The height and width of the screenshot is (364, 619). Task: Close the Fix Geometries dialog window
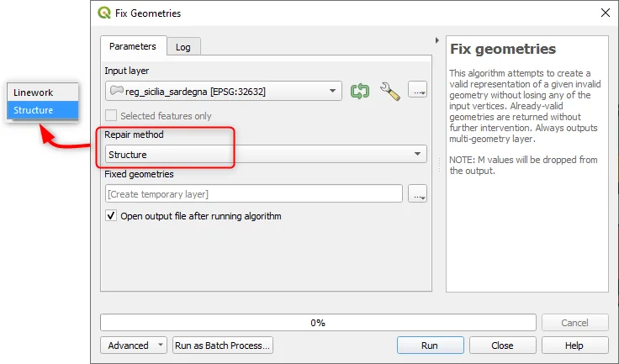coord(604,13)
